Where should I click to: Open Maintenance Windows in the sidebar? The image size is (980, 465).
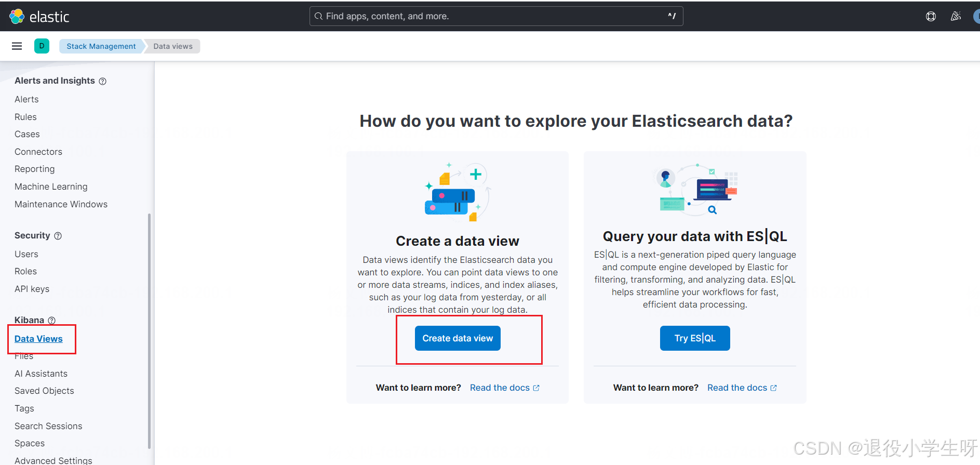point(61,204)
